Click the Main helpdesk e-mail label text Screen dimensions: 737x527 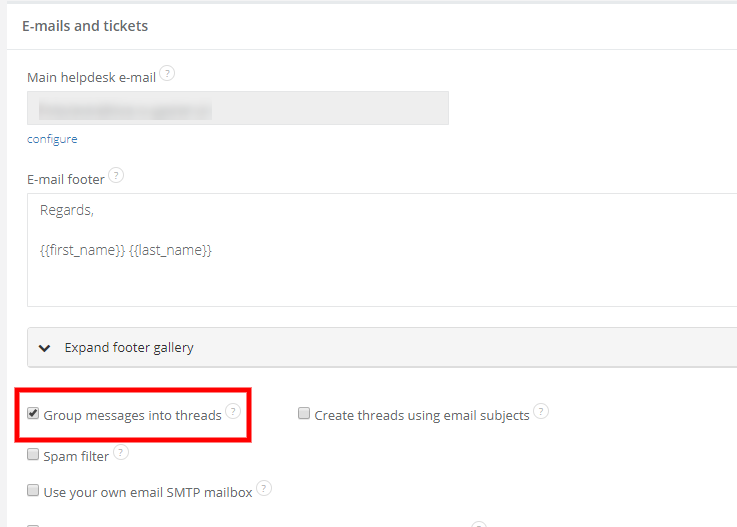pyautogui.click(x=91, y=76)
